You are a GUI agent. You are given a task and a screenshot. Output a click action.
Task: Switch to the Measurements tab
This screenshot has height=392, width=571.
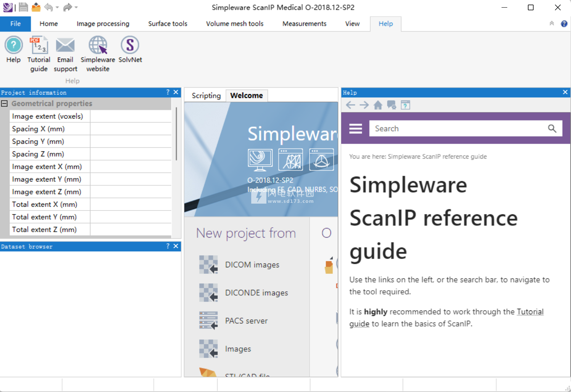click(x=304, y=24)
